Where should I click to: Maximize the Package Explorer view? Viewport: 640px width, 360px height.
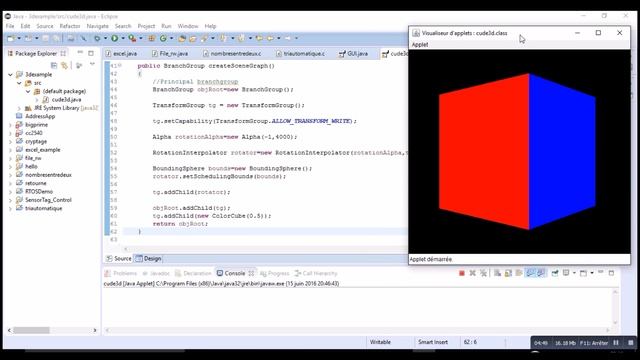91,53
